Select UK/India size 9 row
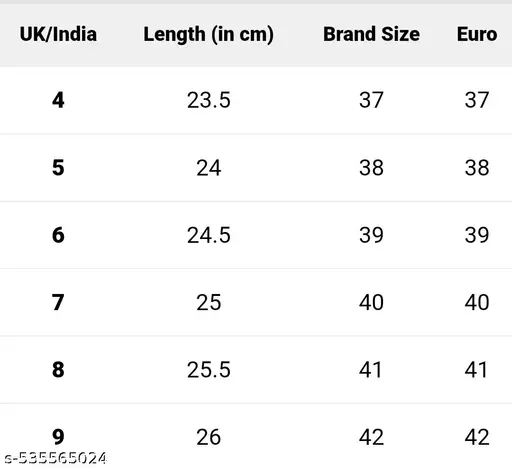The image size is (512, 470). tap(256, 437)
